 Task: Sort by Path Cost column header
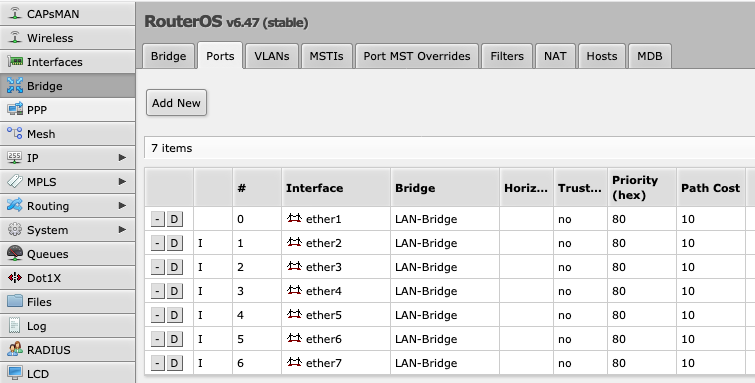711,187
